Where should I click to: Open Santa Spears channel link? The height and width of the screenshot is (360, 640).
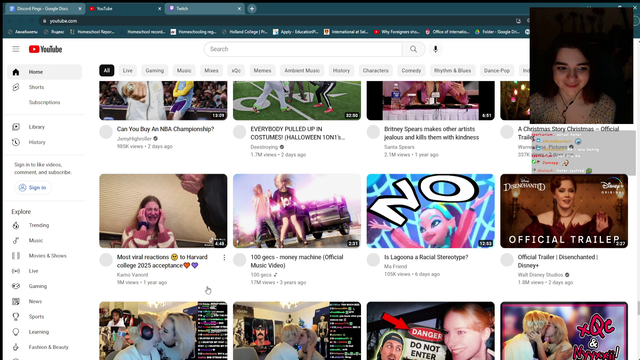pyautogui.click(x=399, y=147)
